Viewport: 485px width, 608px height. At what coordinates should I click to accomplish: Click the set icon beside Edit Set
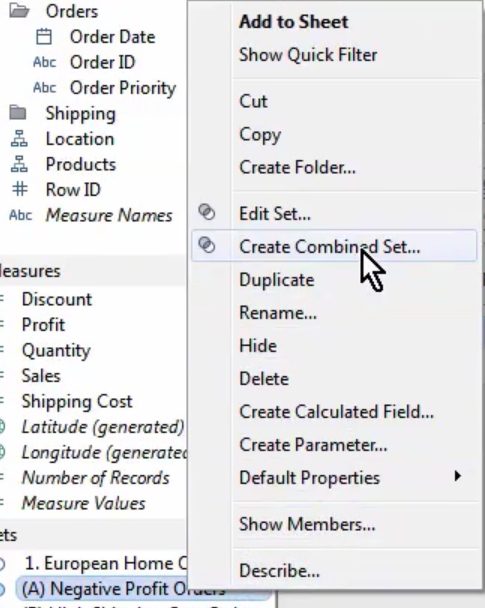coord(207,212)
